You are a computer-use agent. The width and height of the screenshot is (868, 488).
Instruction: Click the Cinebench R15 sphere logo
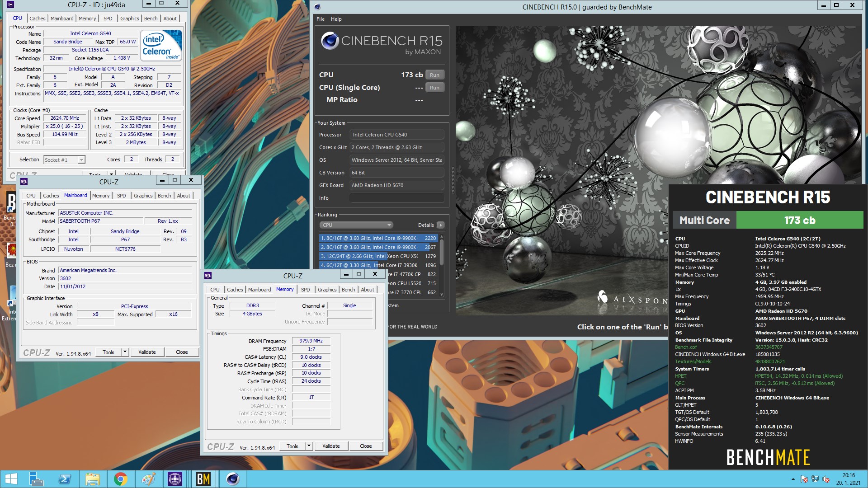[330, 41]
